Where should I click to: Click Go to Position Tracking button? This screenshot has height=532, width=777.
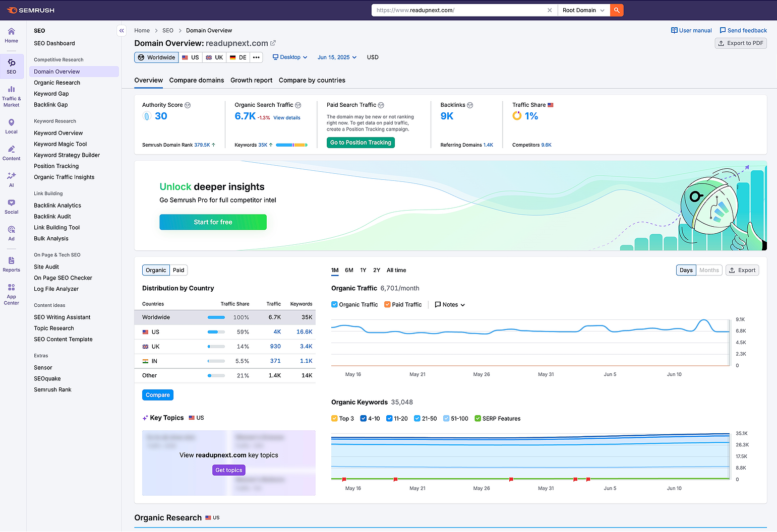[x=361, y=143]
